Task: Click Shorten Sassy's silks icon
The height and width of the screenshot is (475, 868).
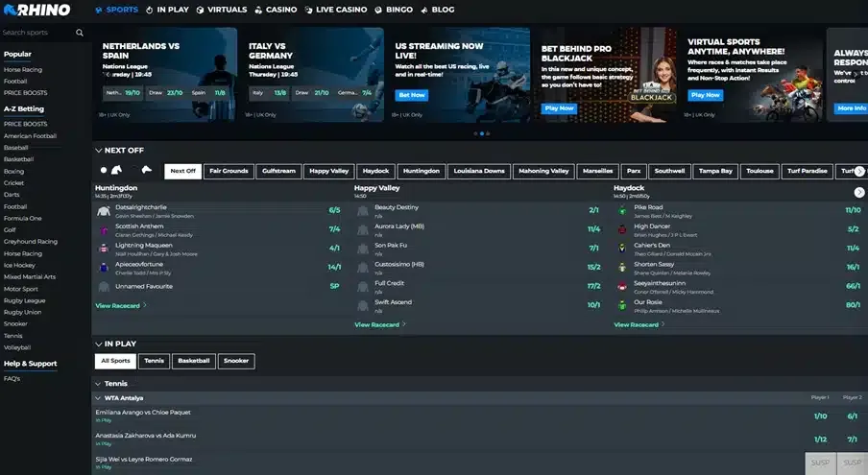Action: pos(622,268)
